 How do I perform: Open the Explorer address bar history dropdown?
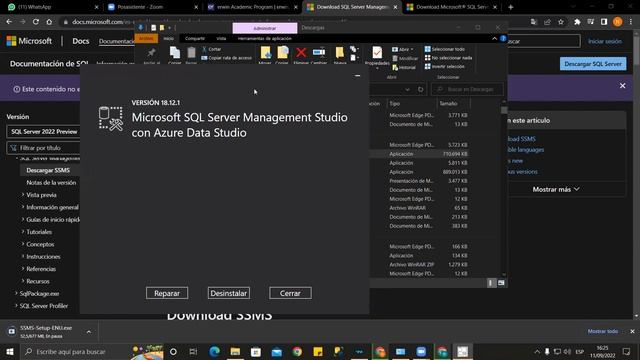point(407,89)
